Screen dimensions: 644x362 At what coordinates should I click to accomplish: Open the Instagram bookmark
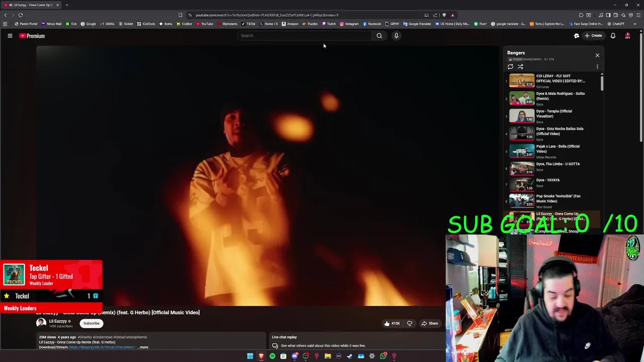tap(350, 24)
